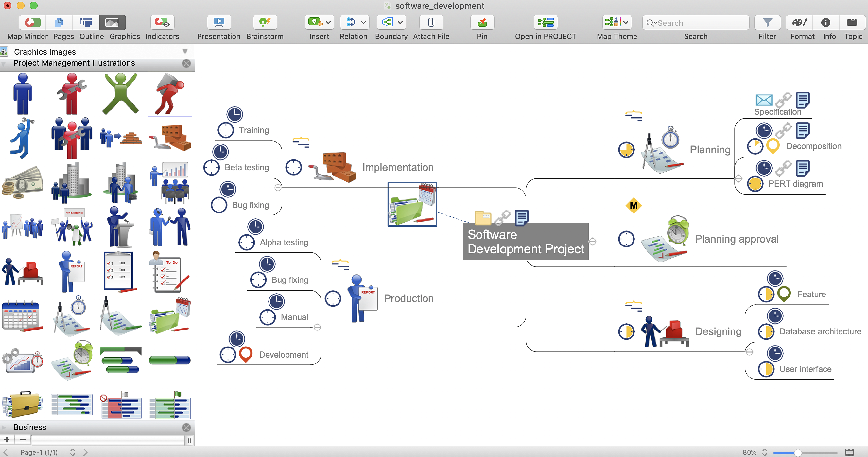Toggle the Graphics panel button

tap(112, 23)
